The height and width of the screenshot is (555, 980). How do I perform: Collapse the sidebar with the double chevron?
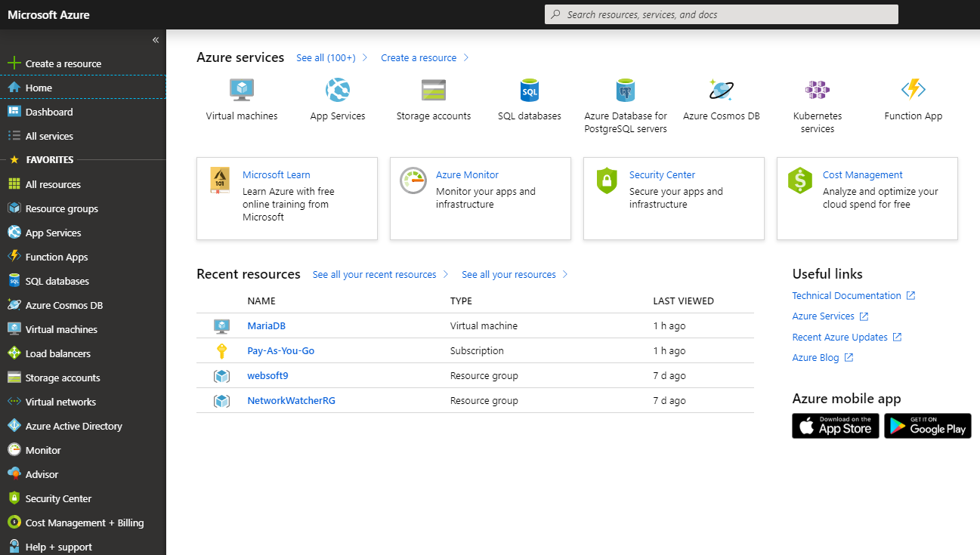pos(156,40)
